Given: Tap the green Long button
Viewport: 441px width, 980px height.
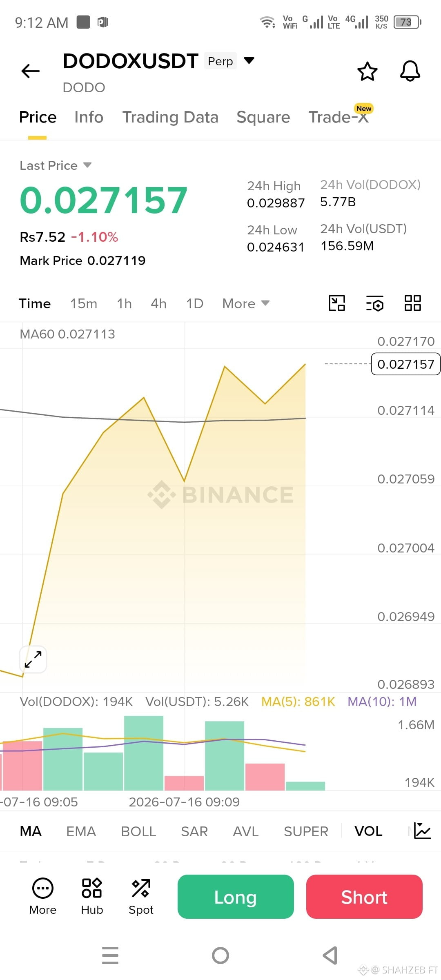Looking at the screenshot, I should pyautogui.click(x=236, y=897).
